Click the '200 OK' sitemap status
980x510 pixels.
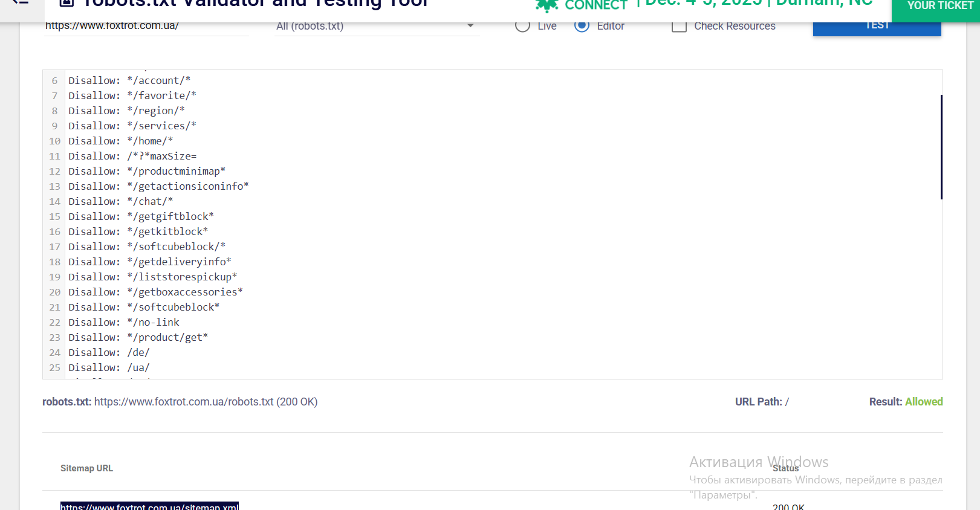coord(788,507)
